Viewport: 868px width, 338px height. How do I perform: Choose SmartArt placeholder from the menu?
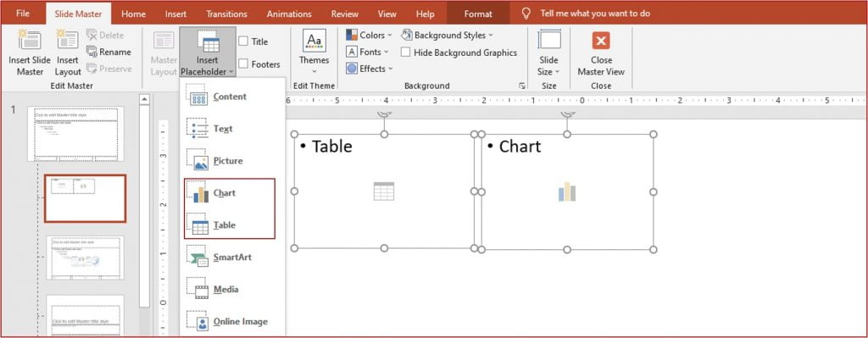pyautogui.click(x=232, y=258)
